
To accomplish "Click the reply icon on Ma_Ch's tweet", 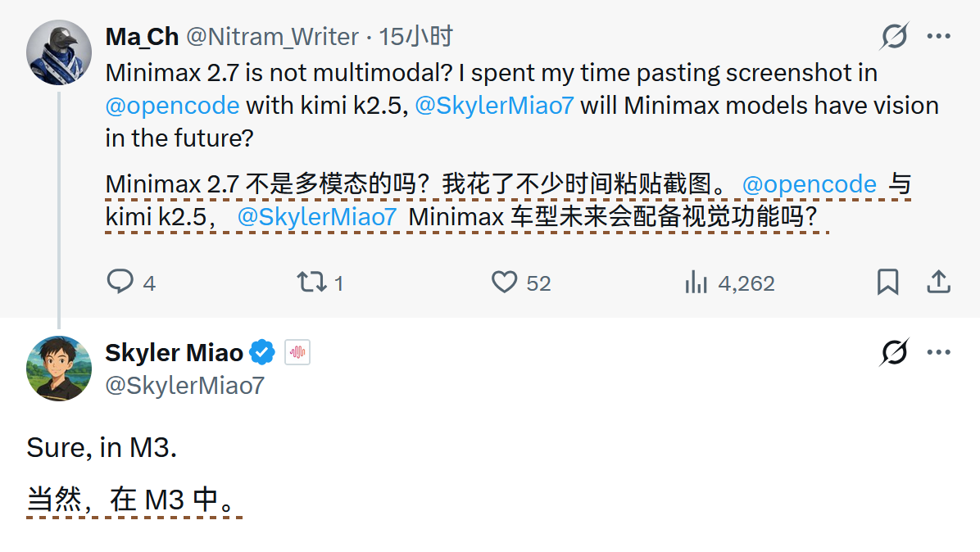I will 120,283.
